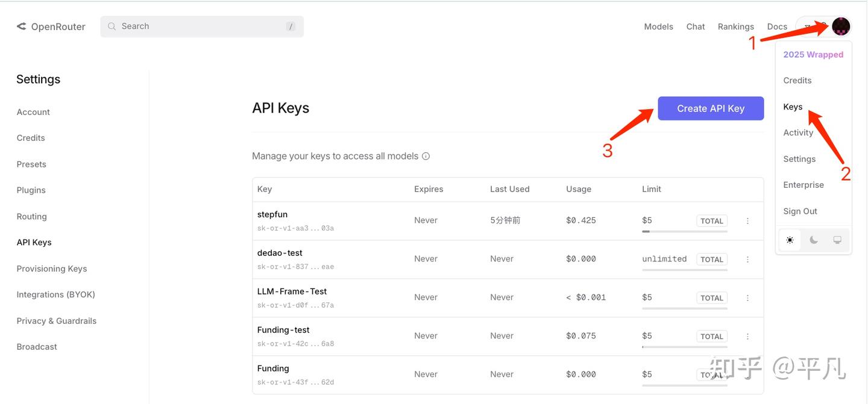Open options menu for stepfun key
Image resolution: width=868 pixels, height=404 pixels.
tap(747, 221)
